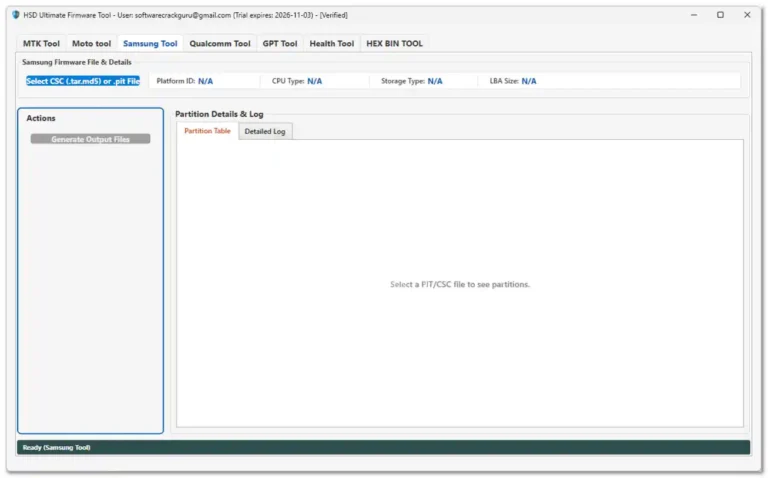Click the window title bar text
Screen dimensions: 768x478
(186, 15)
